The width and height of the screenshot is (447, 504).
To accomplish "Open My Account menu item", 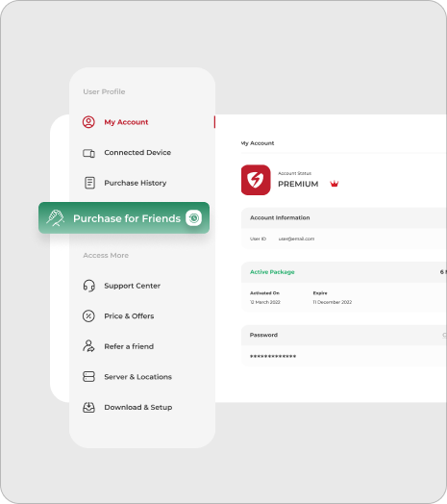I will [126, 122].
